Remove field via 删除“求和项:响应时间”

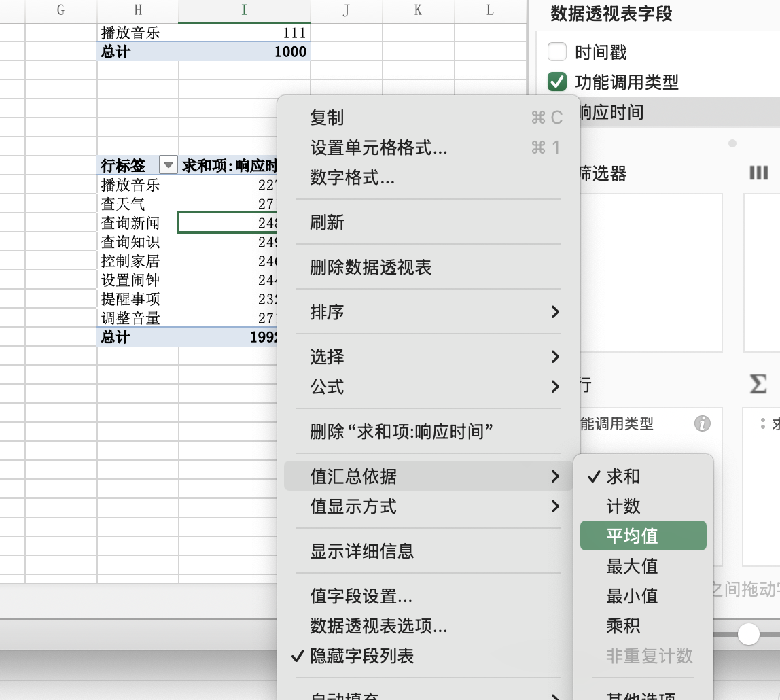point(428,432)
